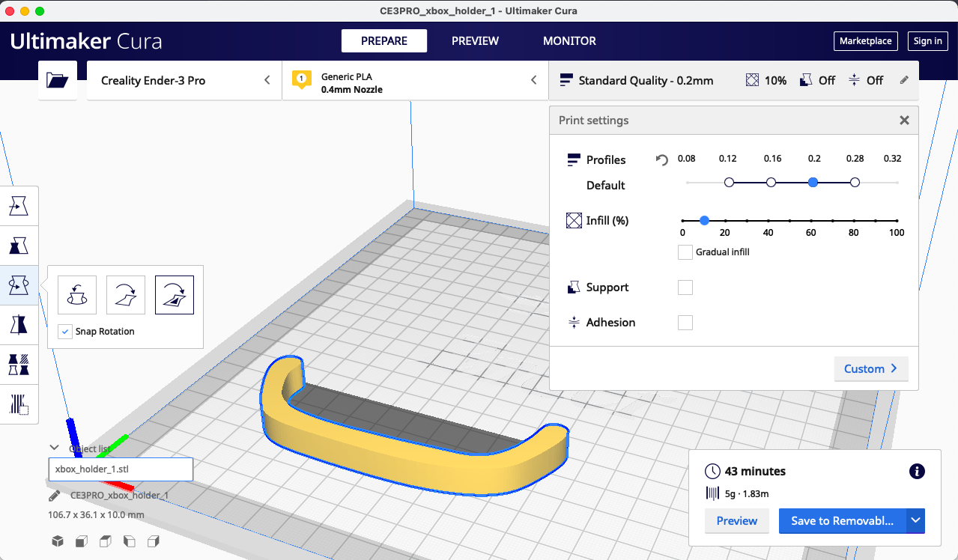Click Select Face to Align icon
This screenshot has height=560, width=958.
(x=175, y=294)
